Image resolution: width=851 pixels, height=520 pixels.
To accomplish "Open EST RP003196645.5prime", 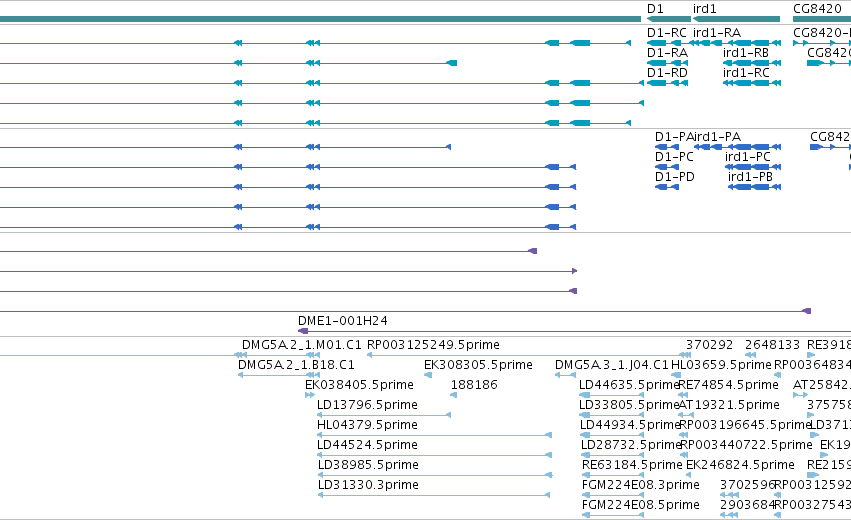I will click(x=745, y=425).
